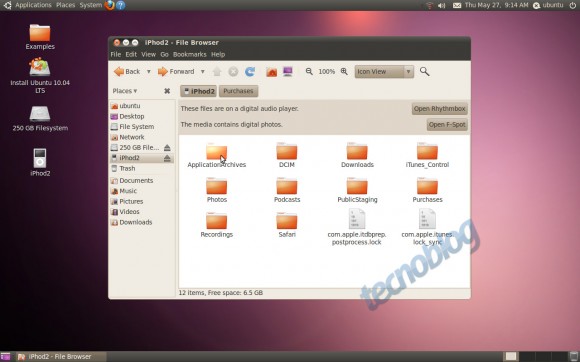Eject the 250 GB filesystem volume

(167, 148)
